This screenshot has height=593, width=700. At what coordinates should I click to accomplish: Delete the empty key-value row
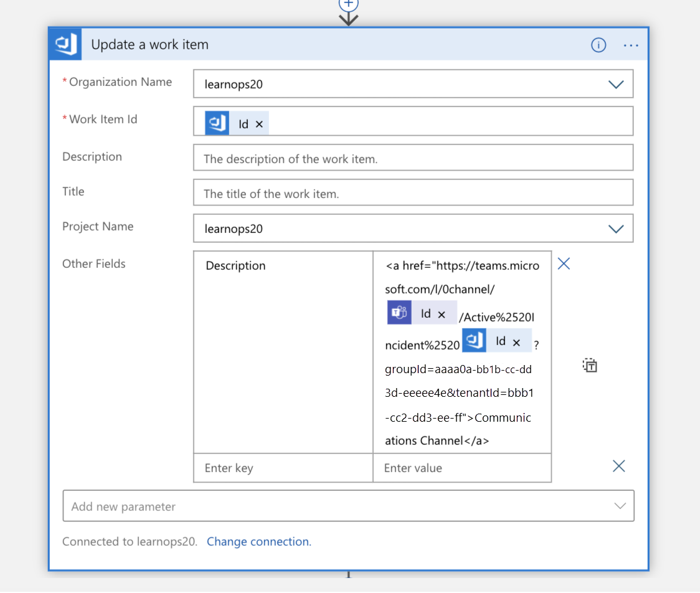tap(619, 467)
